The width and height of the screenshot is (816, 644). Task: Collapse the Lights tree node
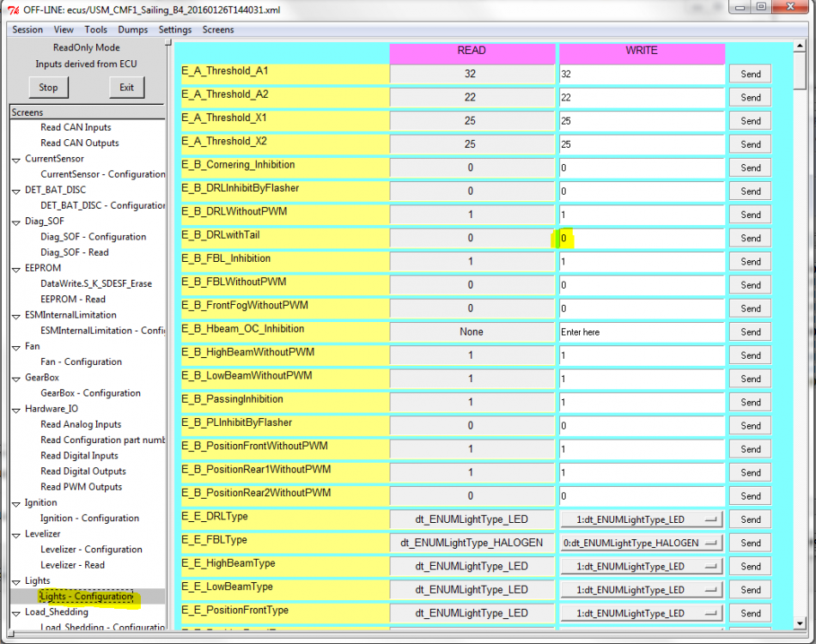coord(16,581)
